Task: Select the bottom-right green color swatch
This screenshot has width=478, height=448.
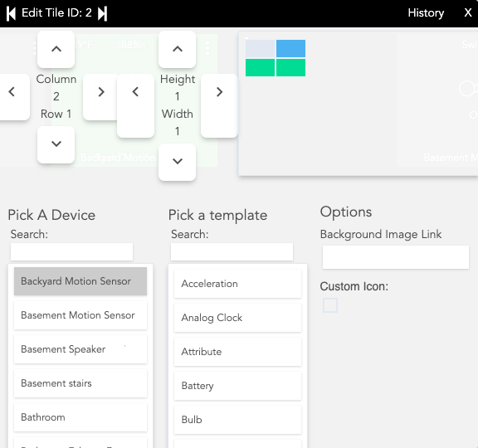Action: coord(290,67)
